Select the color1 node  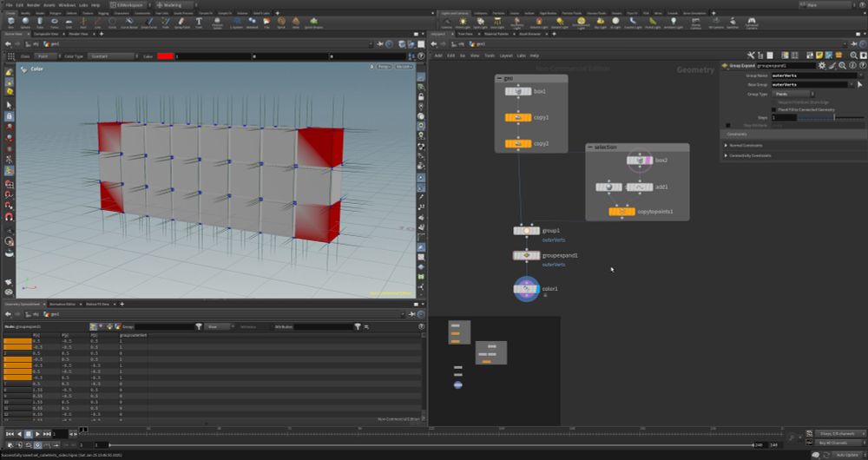click(527, 289)
